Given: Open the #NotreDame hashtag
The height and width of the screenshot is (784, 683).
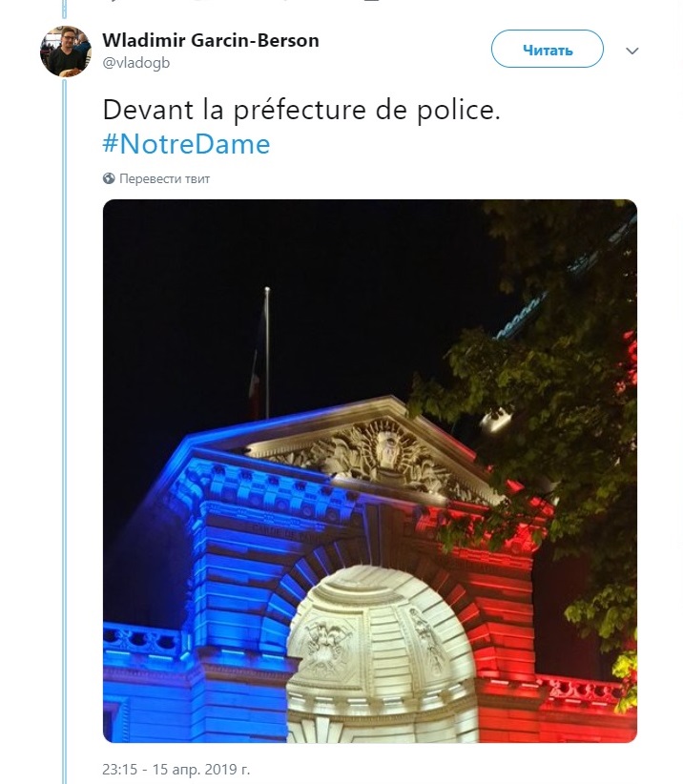Looking at the screenshot, I should (x=187, y=144).
